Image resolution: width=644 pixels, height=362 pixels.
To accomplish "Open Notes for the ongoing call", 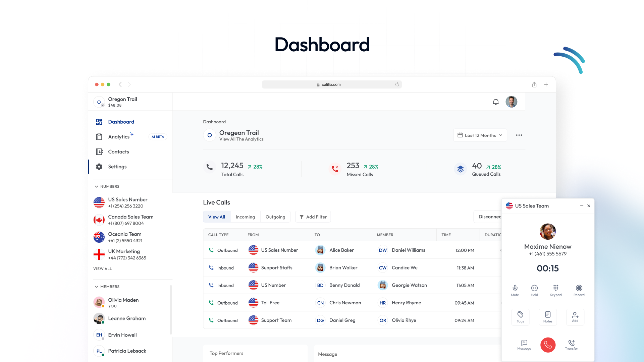I will coord(548,316).
